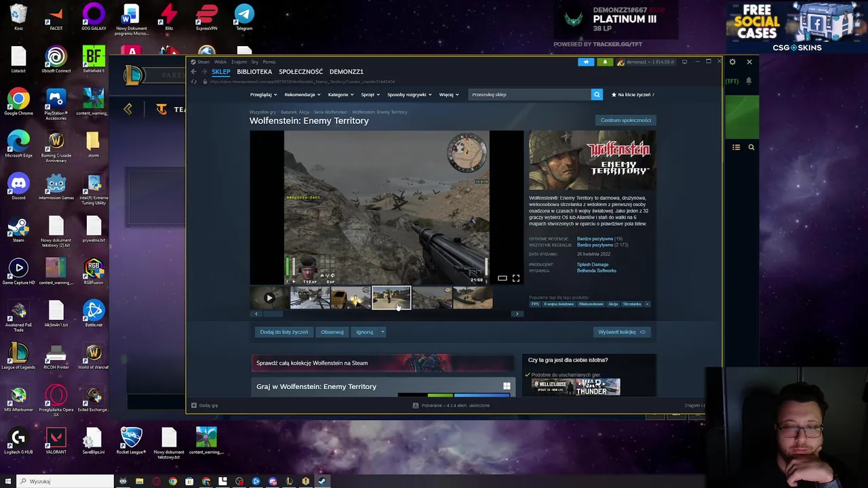This screenshot has height=488, width=868.
Task: Open demonzz1 account dropdown
Action: (646, 62)
